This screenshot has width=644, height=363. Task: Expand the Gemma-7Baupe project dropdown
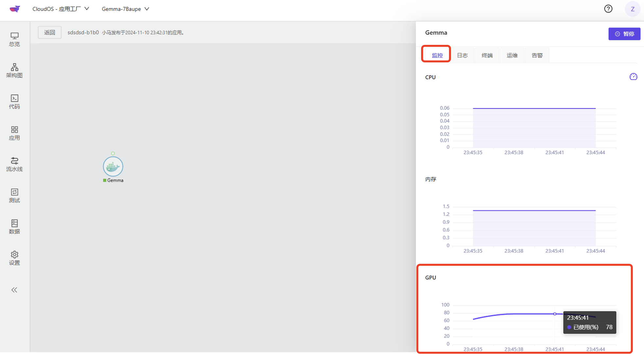coord(125,9)
